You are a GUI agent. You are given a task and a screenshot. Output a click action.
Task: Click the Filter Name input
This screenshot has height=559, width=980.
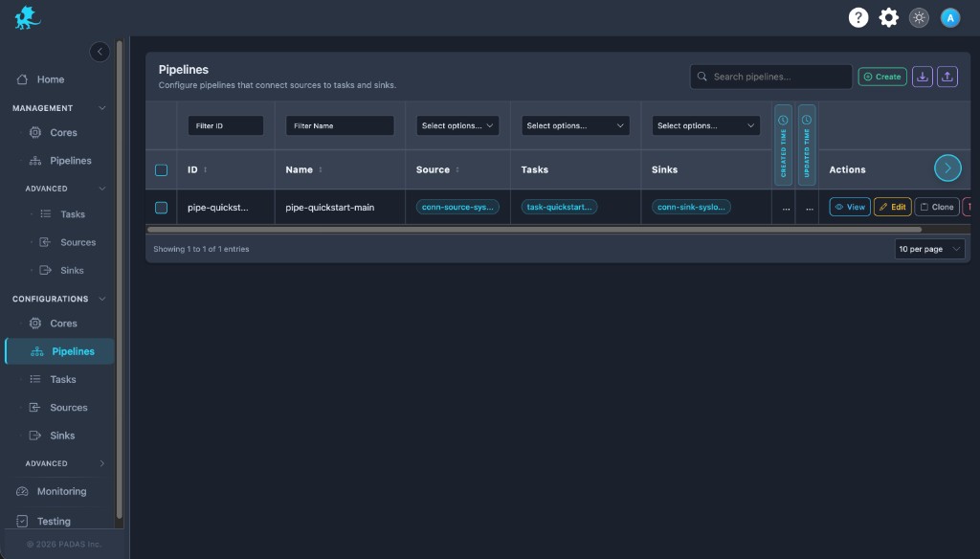(340, 125)
